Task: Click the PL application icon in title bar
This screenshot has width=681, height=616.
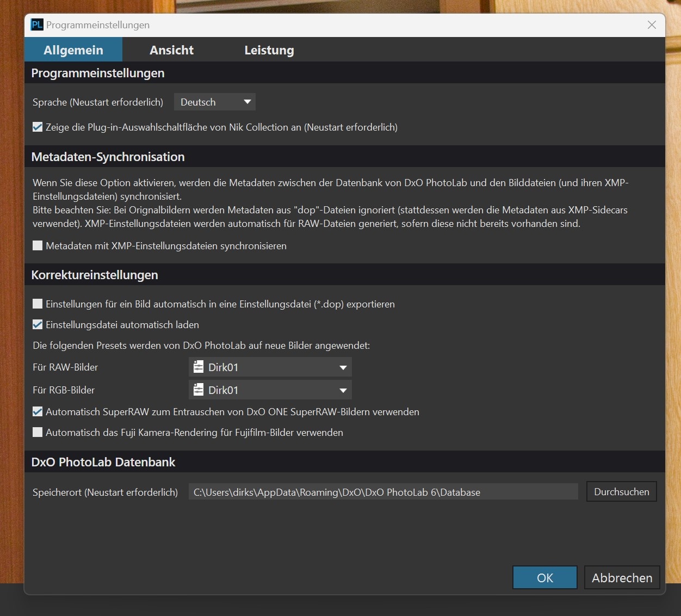Action: point(36,25)
